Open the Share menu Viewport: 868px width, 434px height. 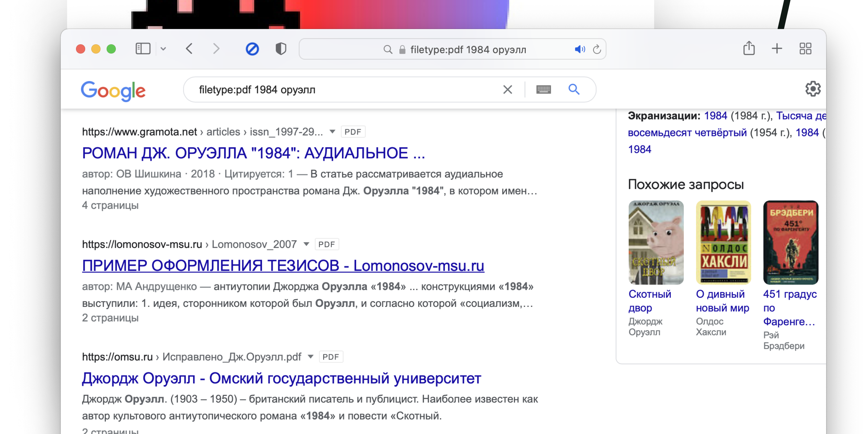[x=749, y=48]
